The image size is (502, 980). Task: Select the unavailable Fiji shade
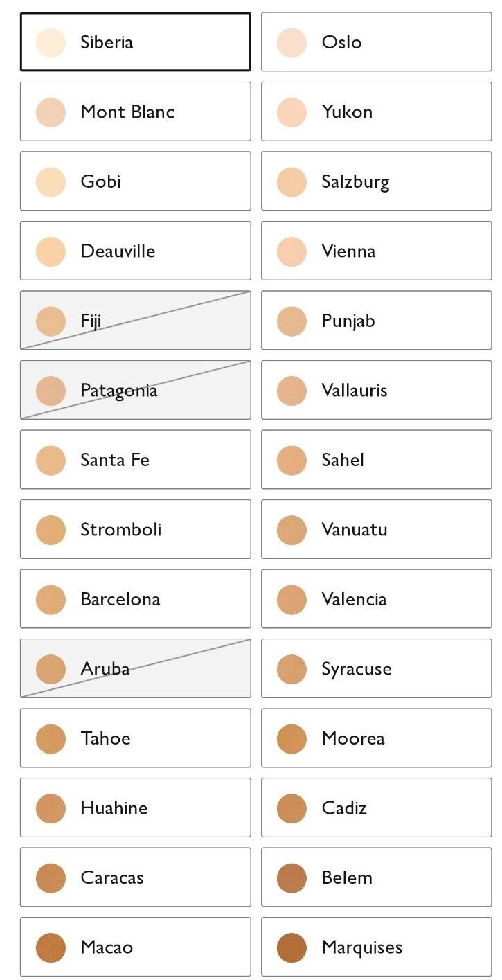pos(135,321)
